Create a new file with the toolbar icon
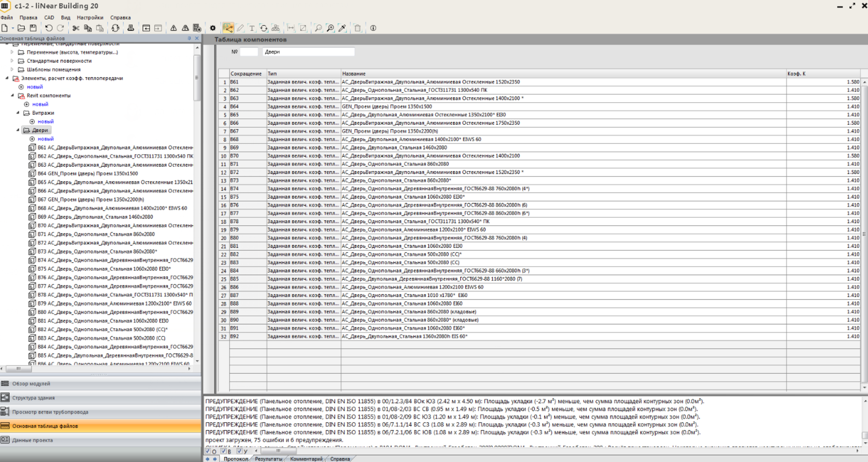868x462 pixels. 5,28
